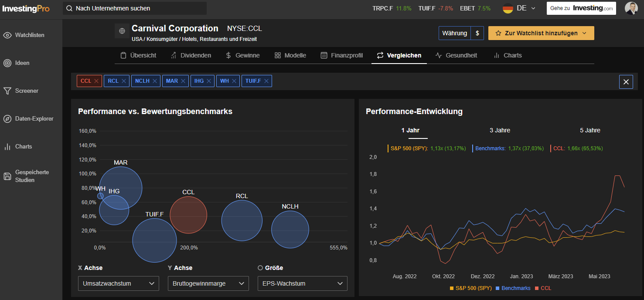
Task: Click the Gehe zu Investing.com button
Action: point(581,8)
